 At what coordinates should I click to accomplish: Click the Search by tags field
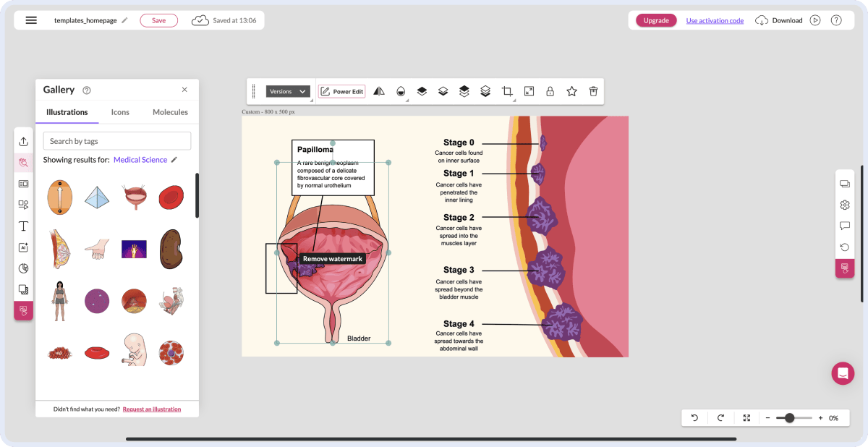pyautogui.click(x=117, y=141)
